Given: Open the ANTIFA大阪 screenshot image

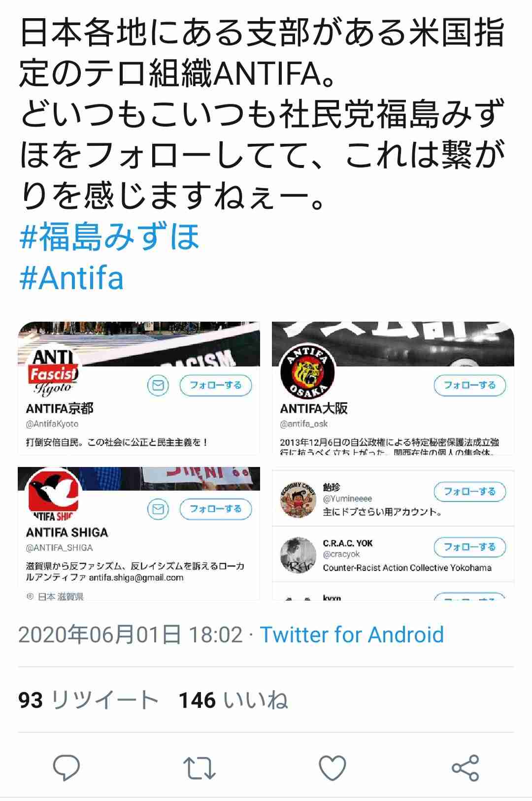Looking at the screenshot, I should (393, 388).
